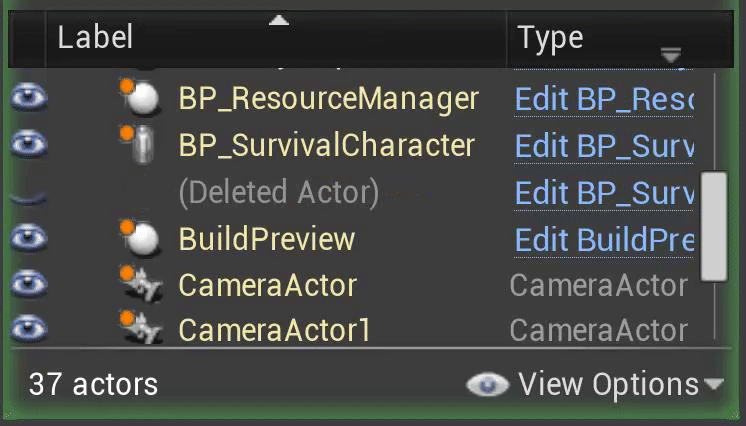
Task: Click the eye icon beside View Options
Action: tap(487, 385)
